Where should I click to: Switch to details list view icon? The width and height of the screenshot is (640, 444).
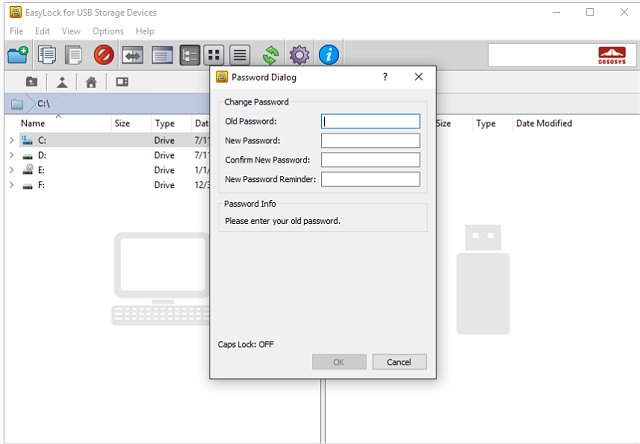[240, 55]
